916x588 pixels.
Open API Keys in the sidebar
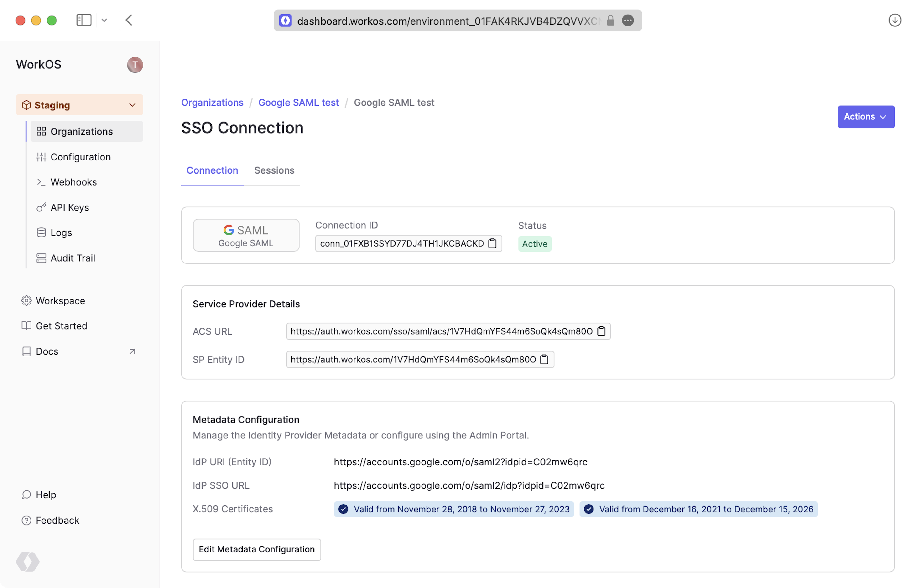click(x=69, y=208)
